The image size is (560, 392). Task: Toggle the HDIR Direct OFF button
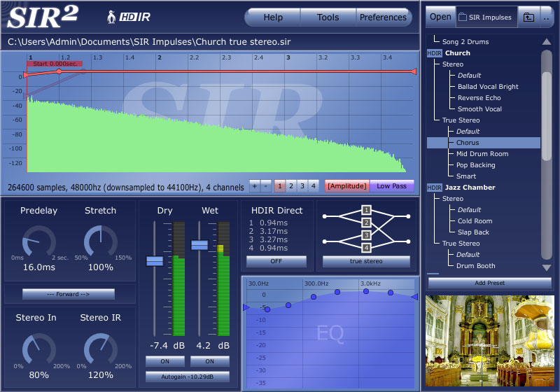click(276, 261)
